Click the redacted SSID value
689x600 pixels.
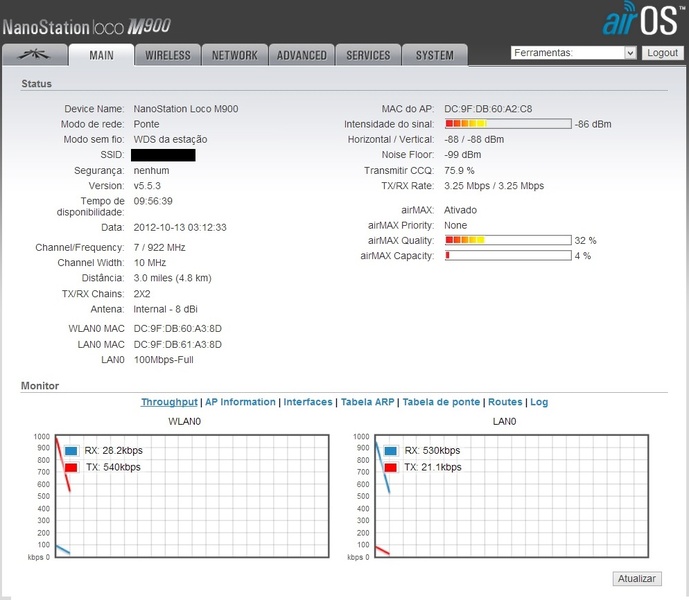(163, 155)
